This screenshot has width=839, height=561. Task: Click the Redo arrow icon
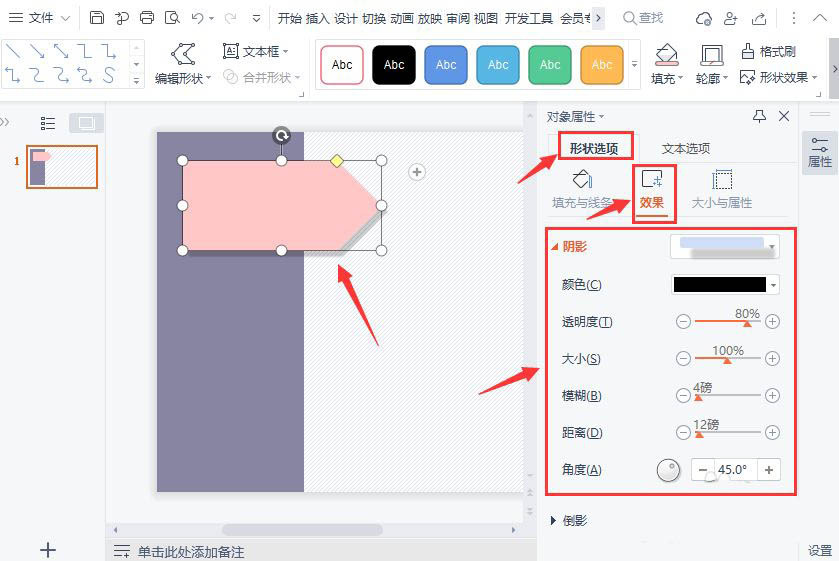[230, 18]
